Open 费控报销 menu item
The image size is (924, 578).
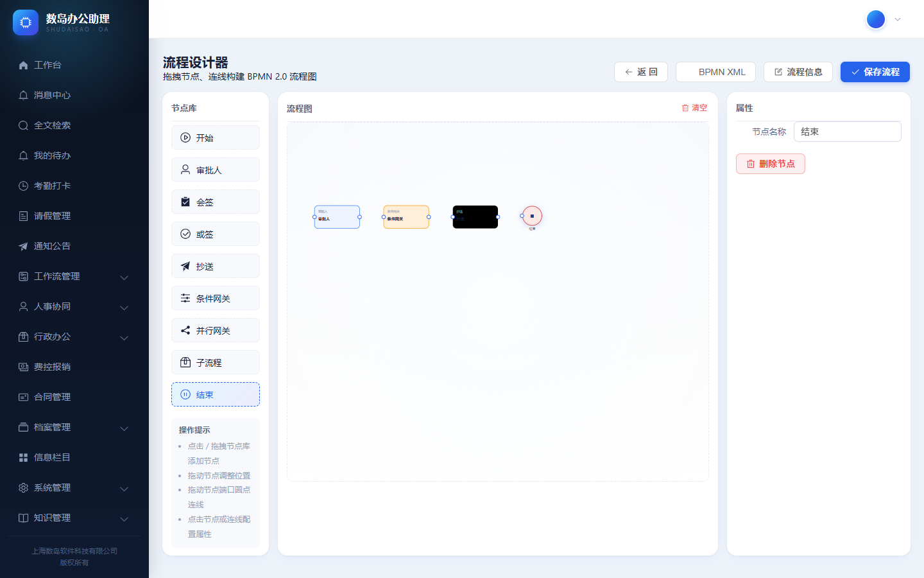74,367
